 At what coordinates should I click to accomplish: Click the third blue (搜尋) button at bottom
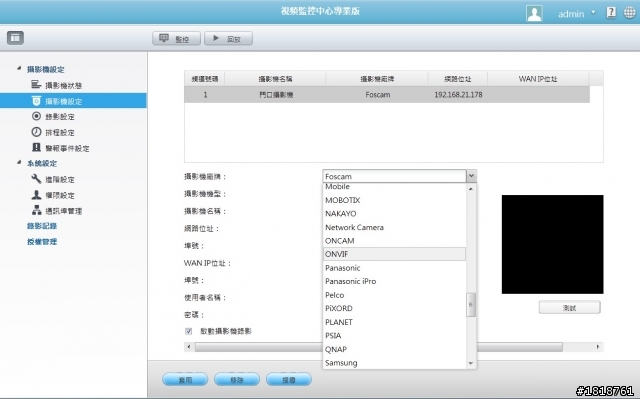(289, 379)
